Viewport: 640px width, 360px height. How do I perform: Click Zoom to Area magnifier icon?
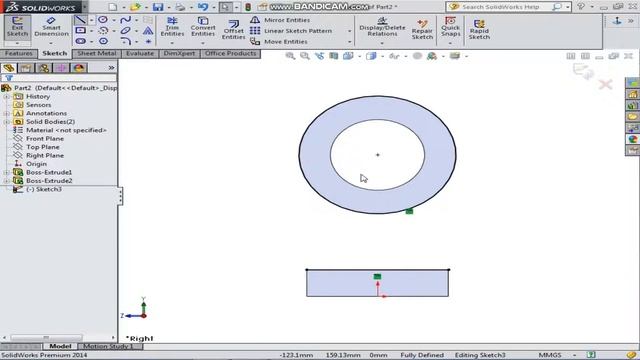point(304,56)
